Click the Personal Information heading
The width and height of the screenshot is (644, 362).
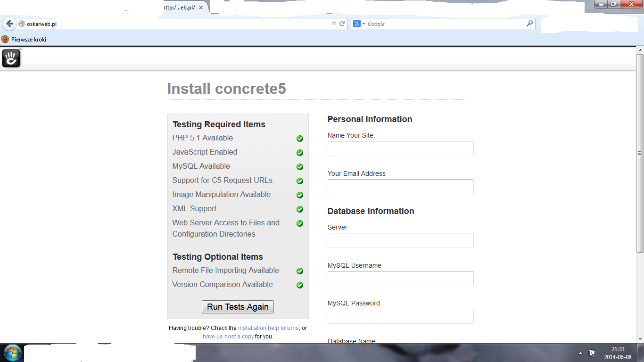point(370,119)
